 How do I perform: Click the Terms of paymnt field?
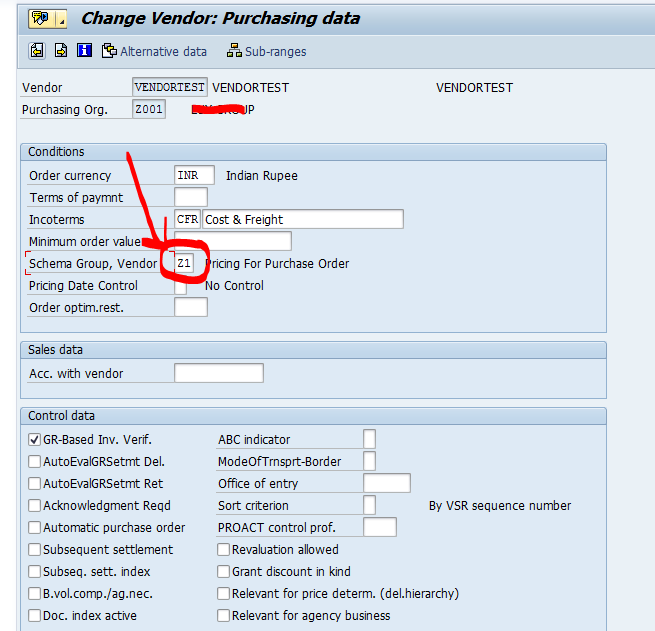click(190, 198)
